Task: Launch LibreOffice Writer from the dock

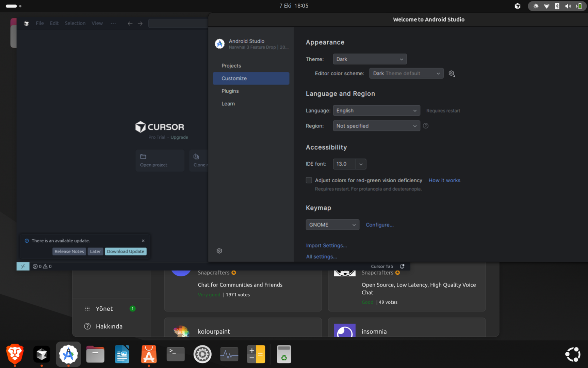Action: 122,354
